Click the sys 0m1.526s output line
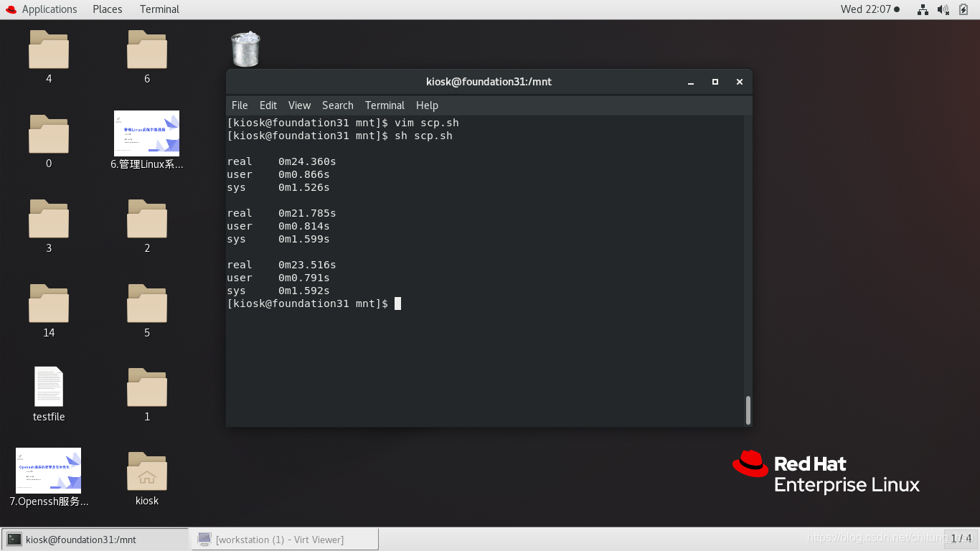The image size is (980, 551). click(x=278, y=187)
